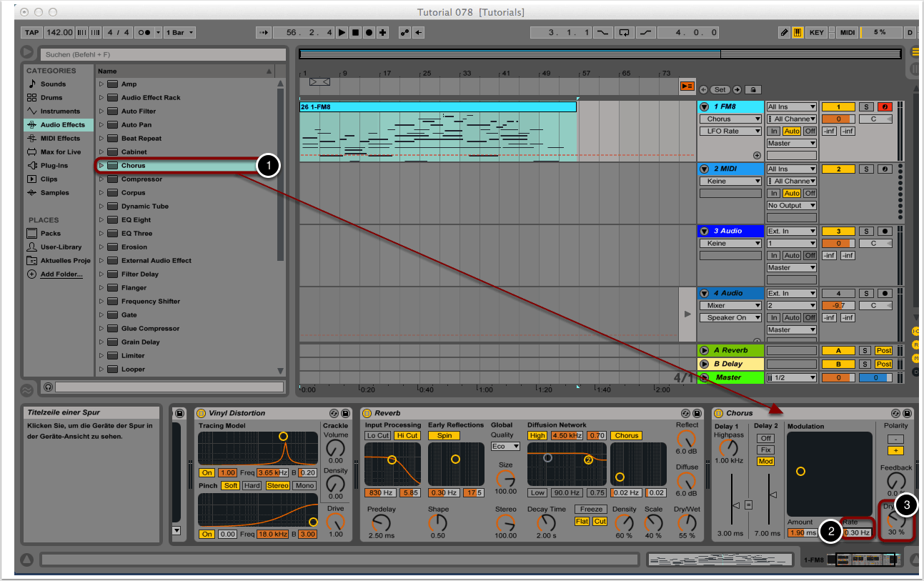Select Audio Effects category
The width and height of the screenshot is (924, 581).
click(x=62, y=124)
